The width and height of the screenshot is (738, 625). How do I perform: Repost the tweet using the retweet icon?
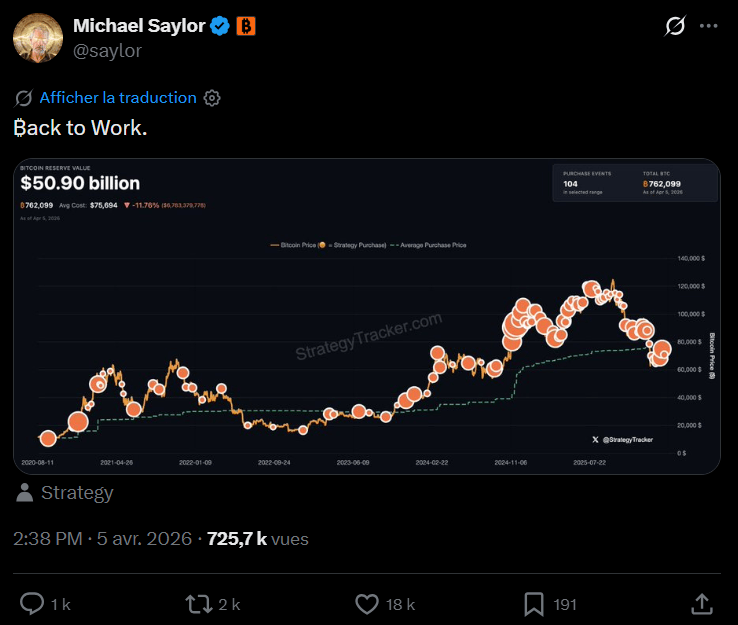(198, 603)
